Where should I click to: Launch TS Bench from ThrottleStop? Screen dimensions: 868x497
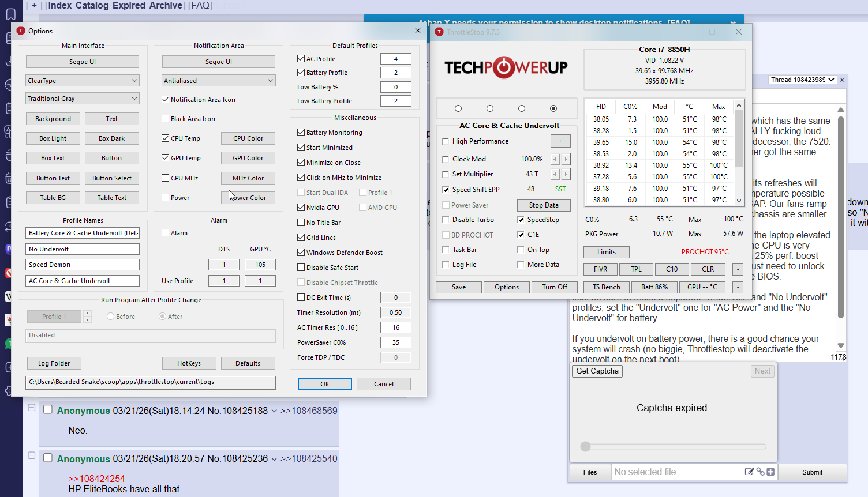tap(607, 287)
